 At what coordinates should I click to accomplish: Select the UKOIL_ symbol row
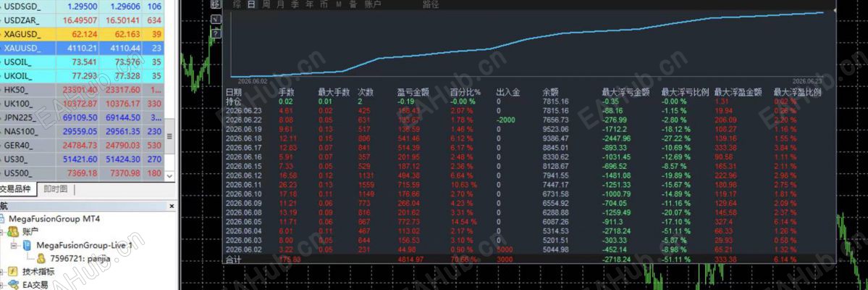coord(83,76)
